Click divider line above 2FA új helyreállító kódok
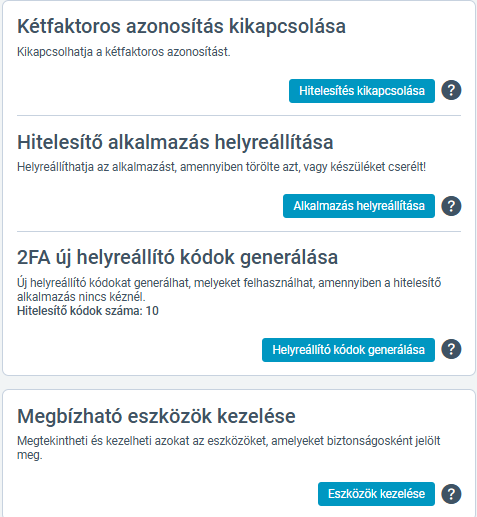This screenshot has width=477, height=517. click(x=239, y=231)
